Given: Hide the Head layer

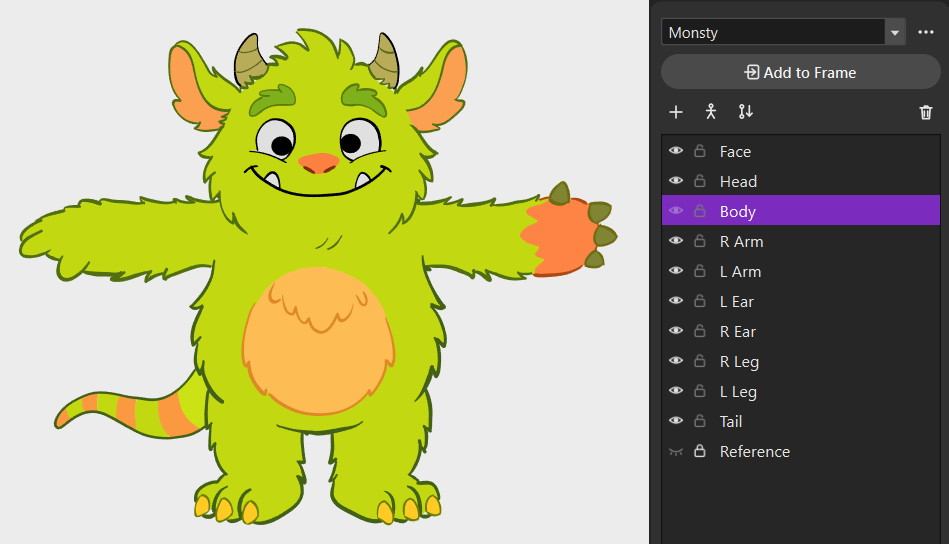Looking at the screenshot, I should point(676,181).
